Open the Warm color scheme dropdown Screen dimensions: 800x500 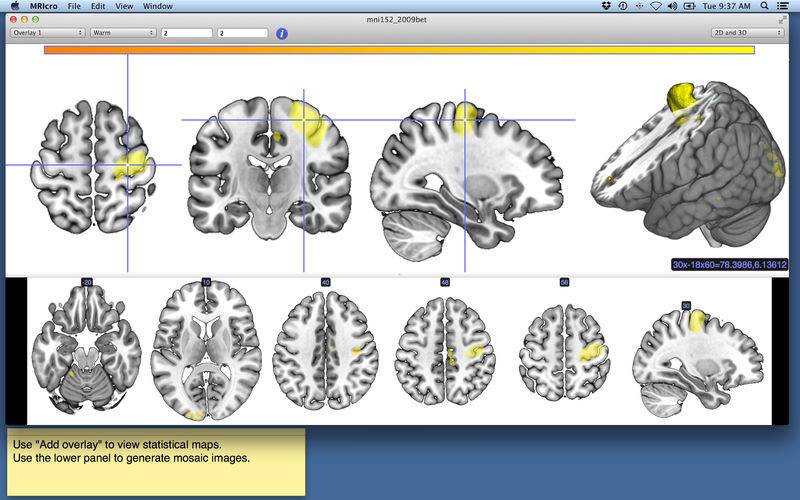(123, 33)
